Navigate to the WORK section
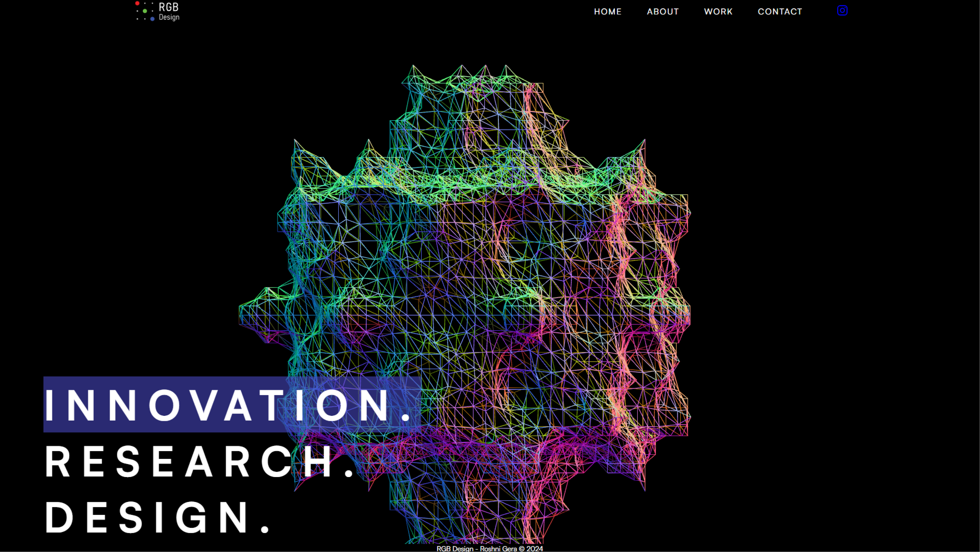Image resolution: width=980 pixels, height=552 pixels. 718,11
